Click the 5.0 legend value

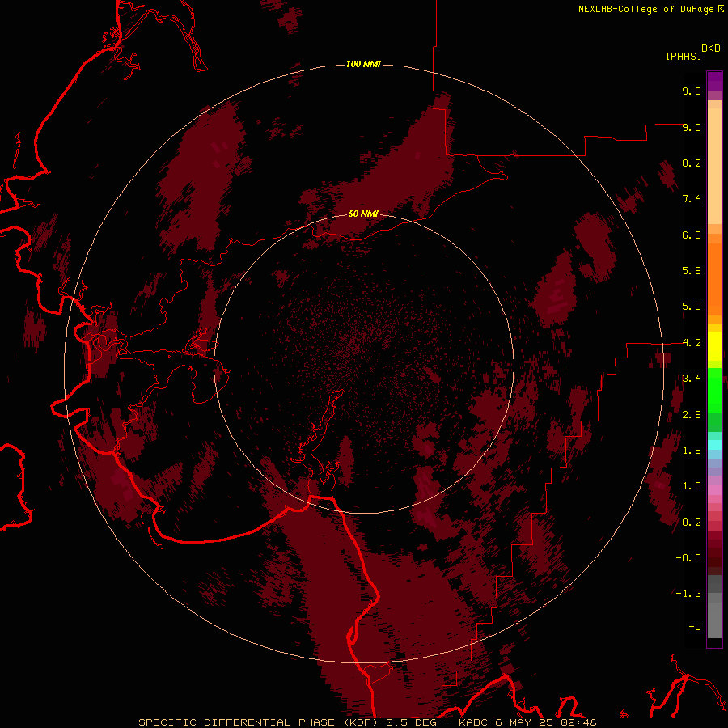click(692, 307)
